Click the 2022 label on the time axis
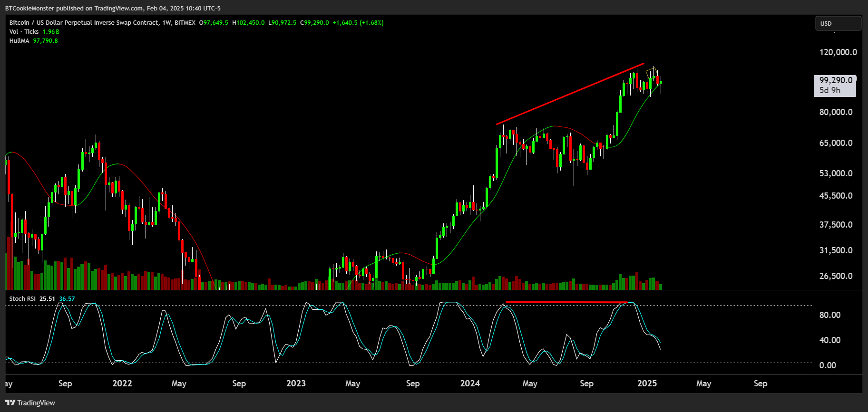The height and width of the screenshot is (412, 868). (x=122, y=383)
